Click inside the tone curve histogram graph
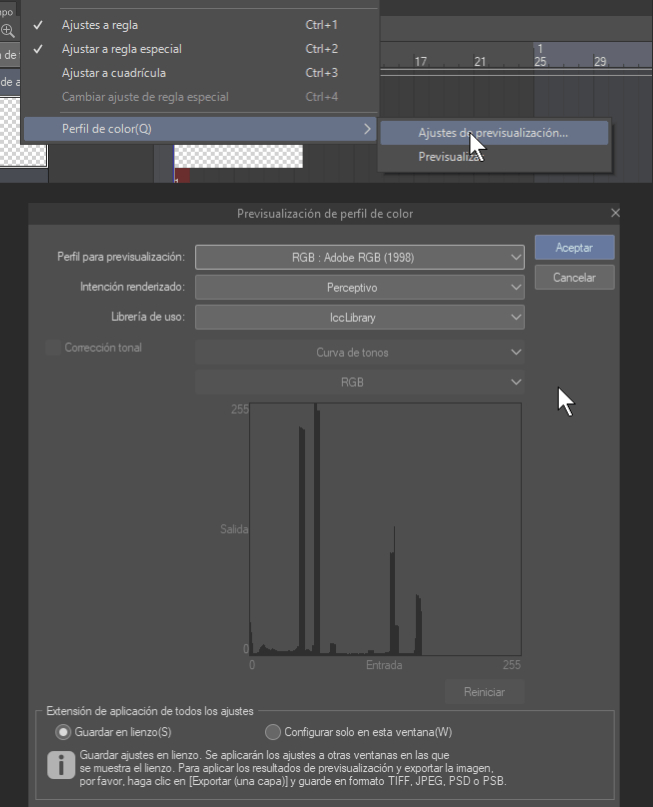 point(385,528)
